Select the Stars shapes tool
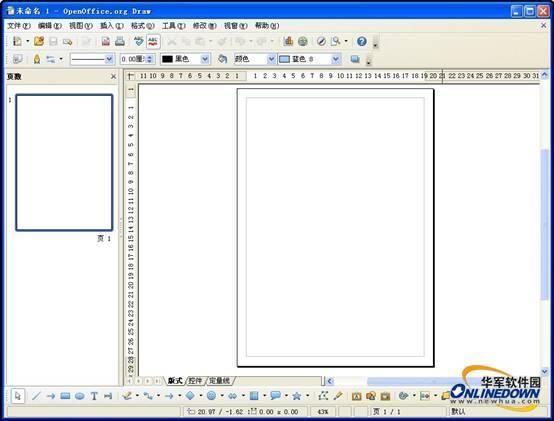The height and width of the screenshot is (421, 554). pyautogui.click(x=296, y=396)
